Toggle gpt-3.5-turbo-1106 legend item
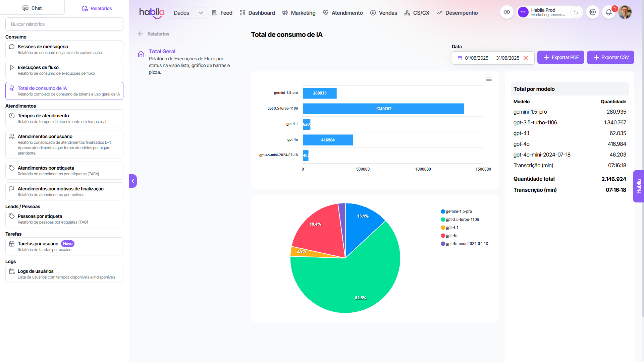This screenshot has height=362, width=644. click(462, 220)
